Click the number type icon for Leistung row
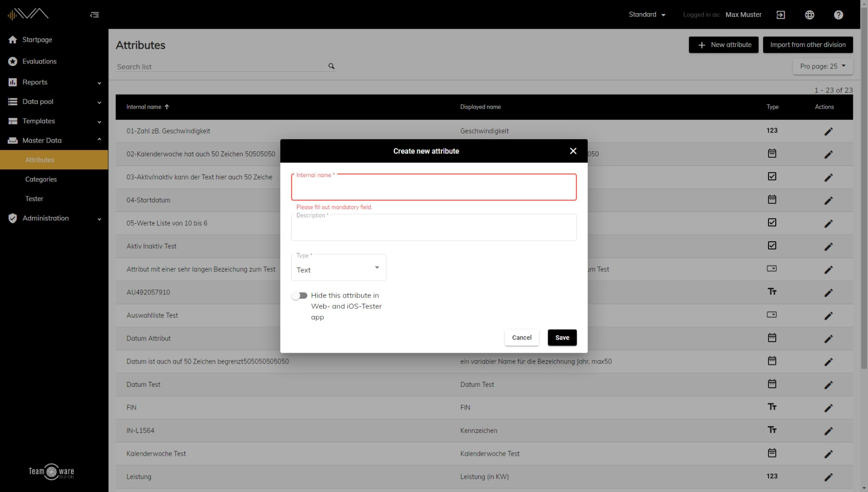Viewport: 868px width, 492px height. point(772,476)
